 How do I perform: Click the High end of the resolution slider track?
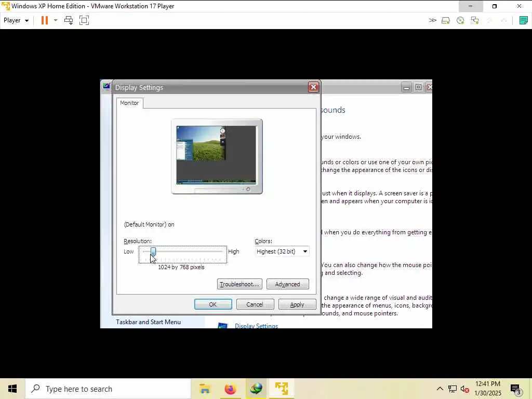tap(221, 251)
